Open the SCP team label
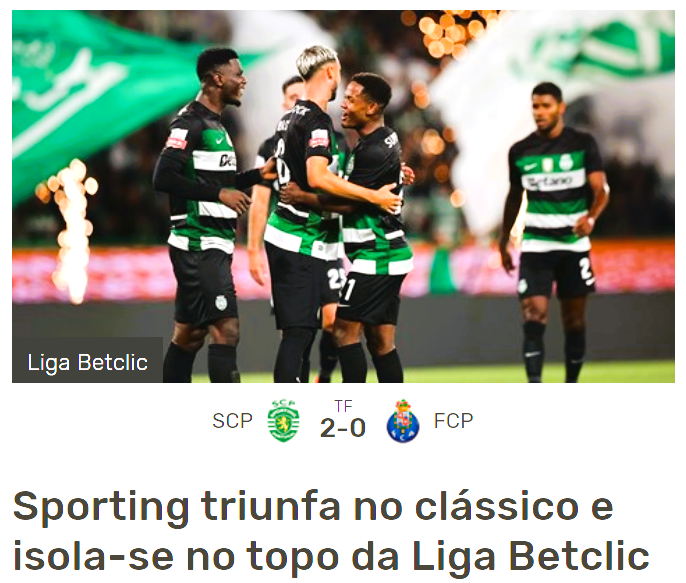Screen dimensions: 686x583 pyautogui.click(x=232, y=421)
